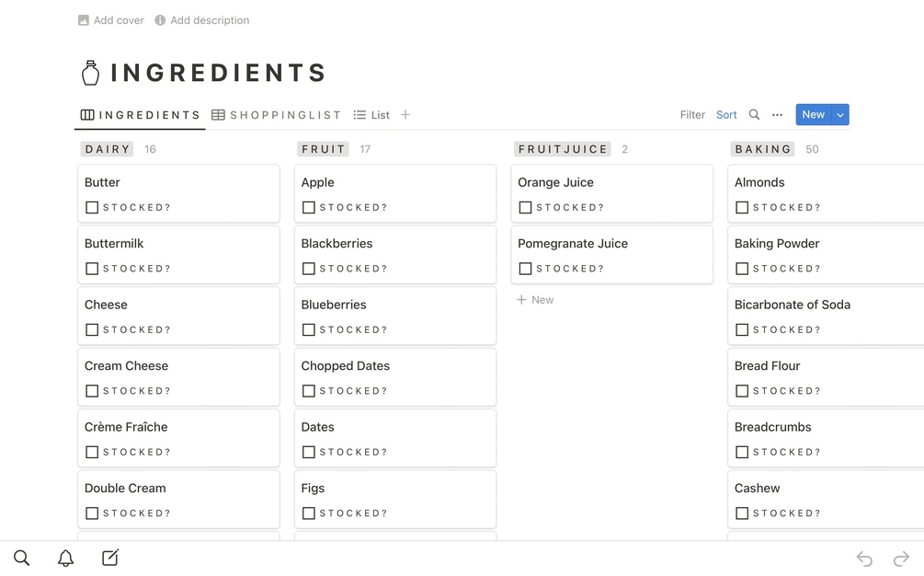Open notifications bell in bottom bar
Image resolution: width=924 pixels, height=576 pixels.
66,558
